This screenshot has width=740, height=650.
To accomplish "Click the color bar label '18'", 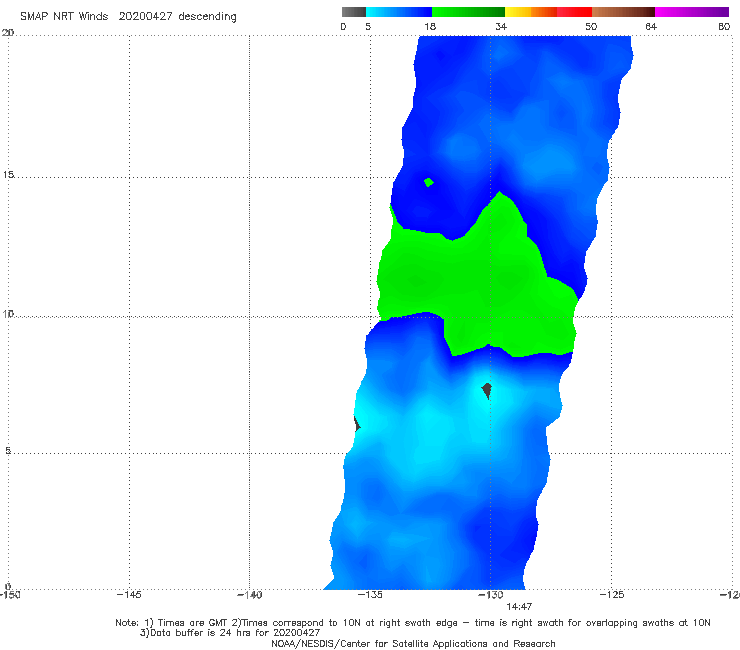I will 430,26.
